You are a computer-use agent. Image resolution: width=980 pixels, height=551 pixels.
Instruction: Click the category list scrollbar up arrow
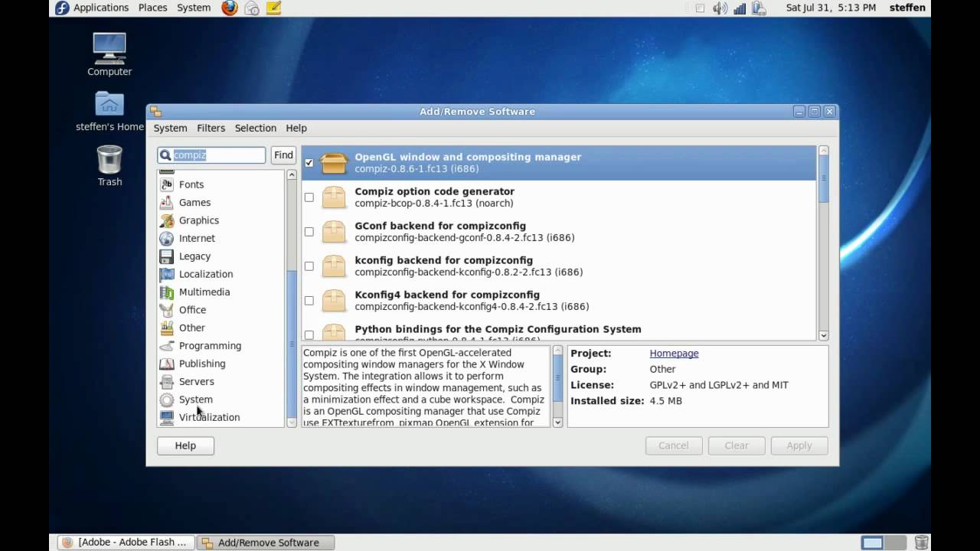(x=292, y=174)
